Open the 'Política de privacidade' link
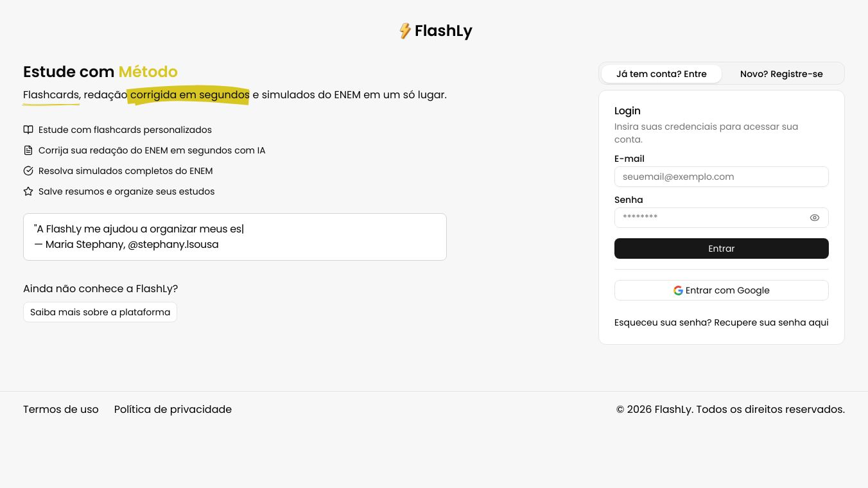This screenshot has height=488, width=868. click(x=173, y=409)
